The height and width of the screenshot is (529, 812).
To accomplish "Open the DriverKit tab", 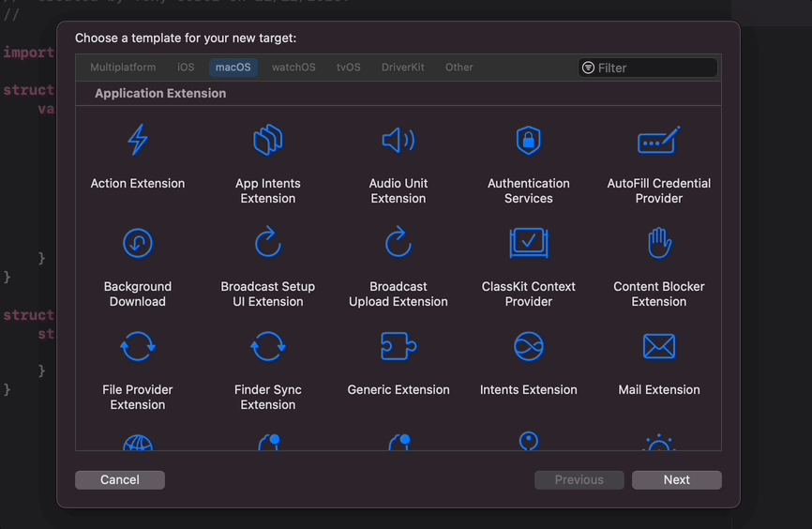I will click(403, 68).
